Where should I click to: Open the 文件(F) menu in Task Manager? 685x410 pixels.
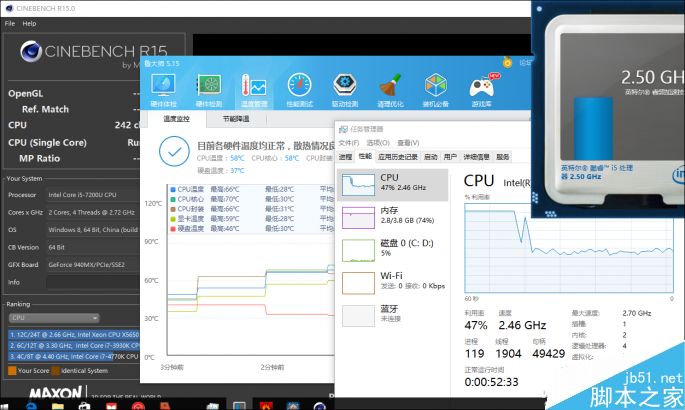pos(349,143)
